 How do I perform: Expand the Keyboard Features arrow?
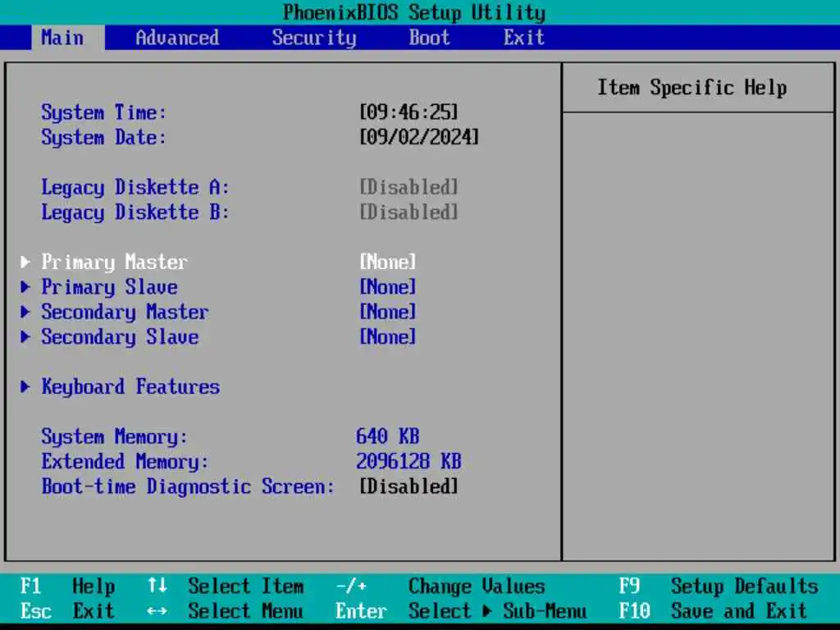(25, 387)
